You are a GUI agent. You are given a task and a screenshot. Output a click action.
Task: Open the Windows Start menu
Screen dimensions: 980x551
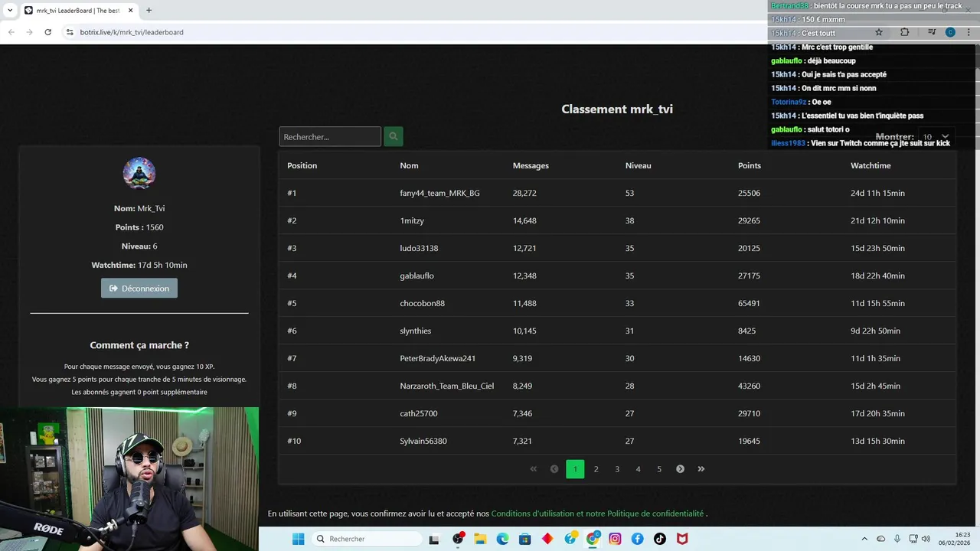(298, 539)
